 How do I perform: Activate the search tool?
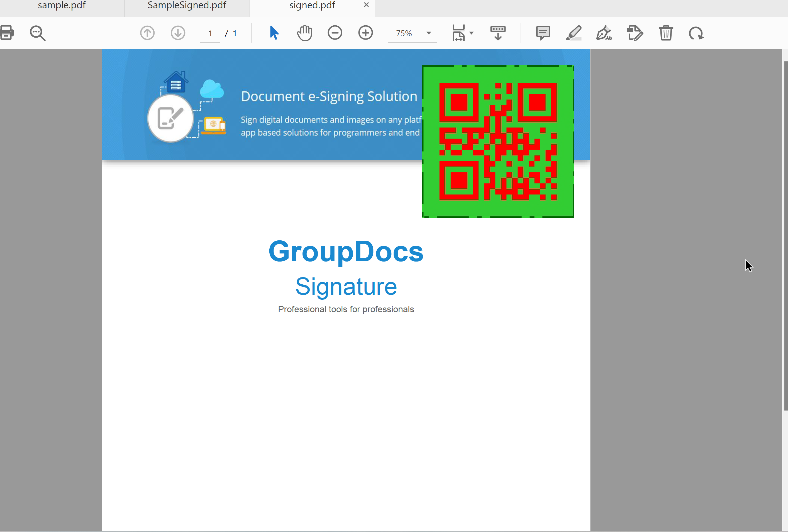pyautogui.click(x=37, y=33)
